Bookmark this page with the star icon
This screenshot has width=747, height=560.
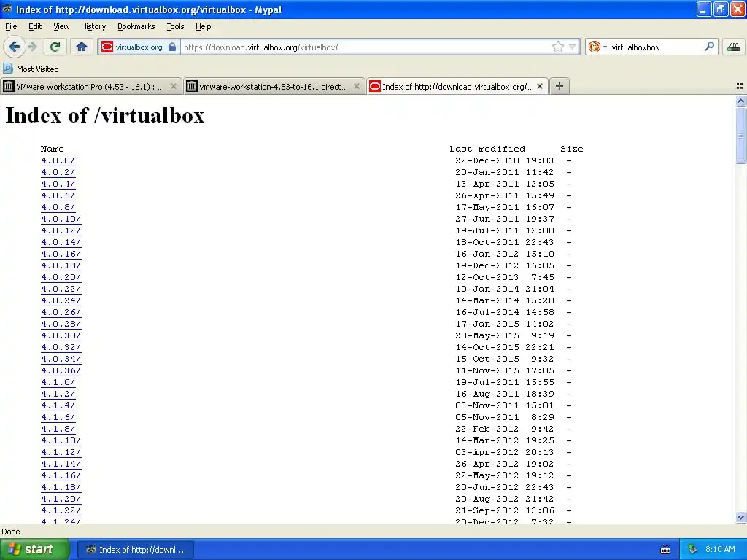click(557, 47)
